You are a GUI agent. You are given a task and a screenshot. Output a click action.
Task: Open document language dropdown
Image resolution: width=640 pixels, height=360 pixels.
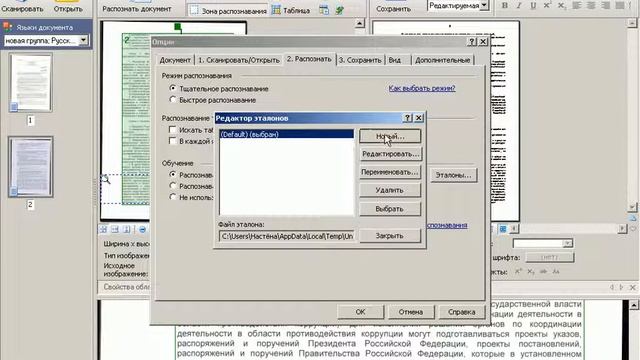pyautogui.click(x=83, y=40)
